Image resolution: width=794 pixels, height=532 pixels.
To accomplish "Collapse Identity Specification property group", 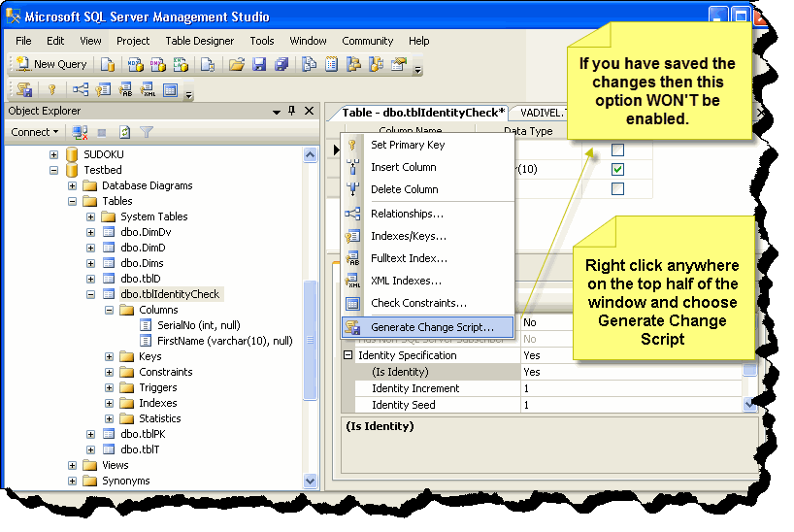I will [348, 355].
